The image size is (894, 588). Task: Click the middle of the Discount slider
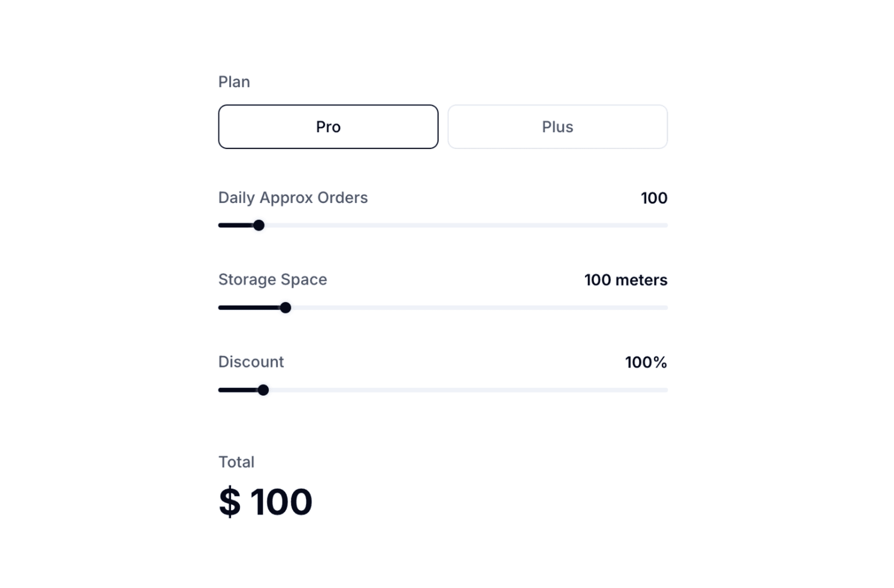tap(443, 390)
